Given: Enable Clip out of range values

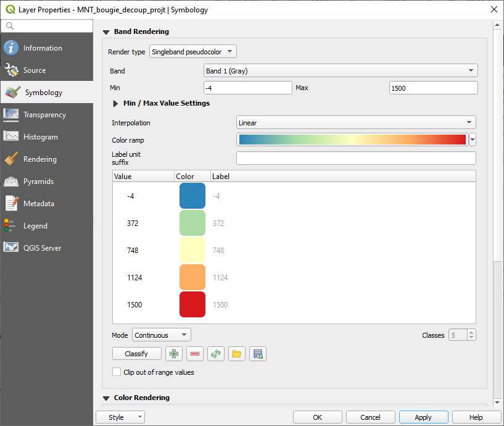Looking at the screenshot, I should click(x=117, y=372).
